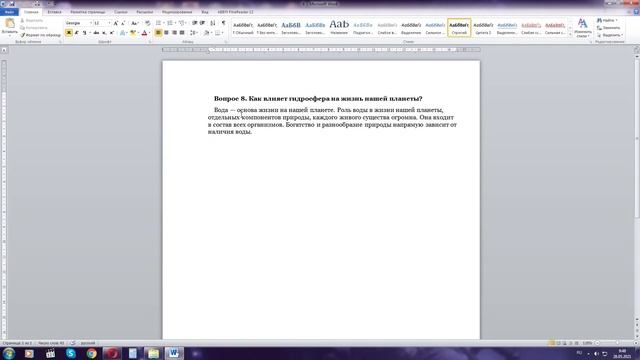Image resolution: width=640 pixels, height=360 pixels.
Task: Click Format Painter (Формат по образцу)
Action: [x=40, y=35]
